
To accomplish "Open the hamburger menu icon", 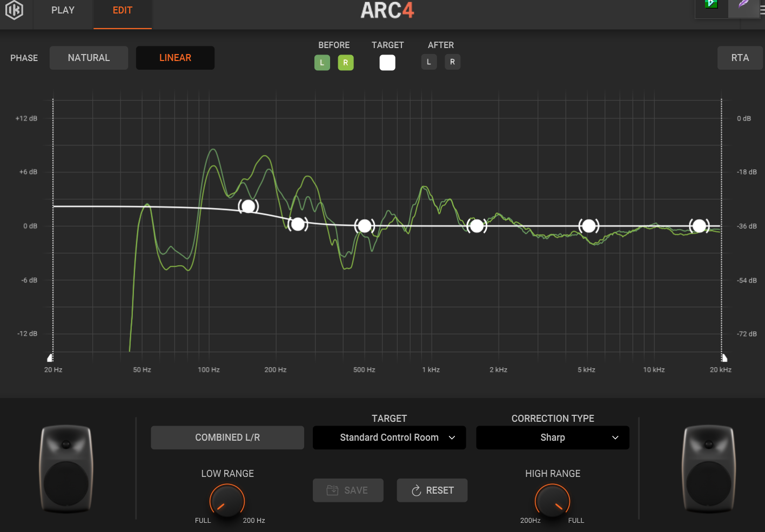I will (762, 10).
